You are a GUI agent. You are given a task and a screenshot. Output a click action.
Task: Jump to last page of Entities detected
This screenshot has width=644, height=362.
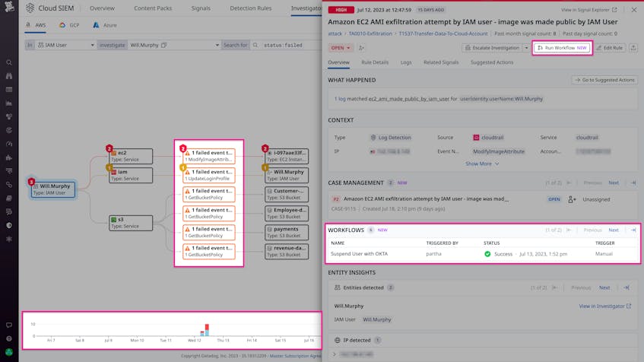627,287
